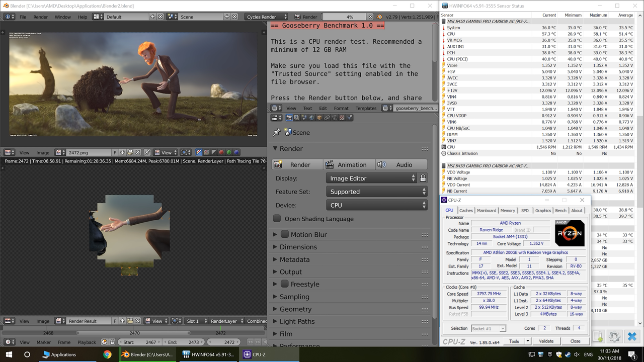This screenshot has height=362, width=644.
Task: Toggle fake user F button for Render Result
Action: [x=115, y=321]
